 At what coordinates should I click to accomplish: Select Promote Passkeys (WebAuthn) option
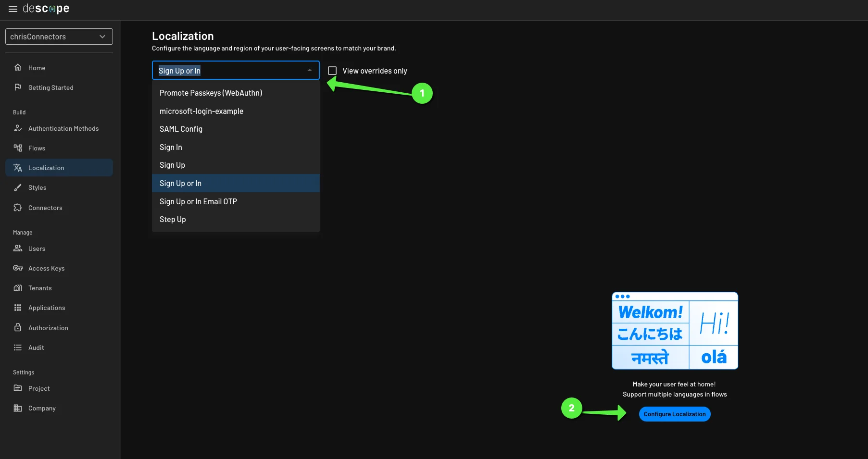pyautogui.click(x=236, y=93)
